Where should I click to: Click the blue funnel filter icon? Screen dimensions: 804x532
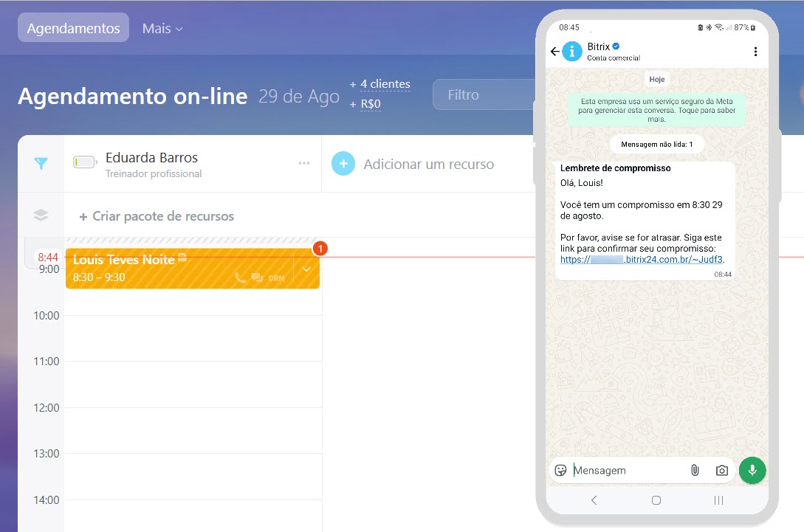tap(41, 164)
